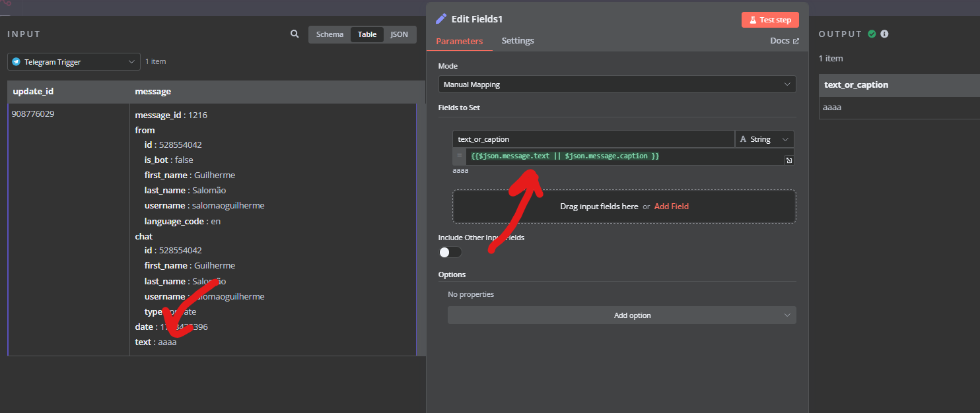Screen dimensions: 980x413
Task: Switch input view to Schema
Action: [330, 34]
